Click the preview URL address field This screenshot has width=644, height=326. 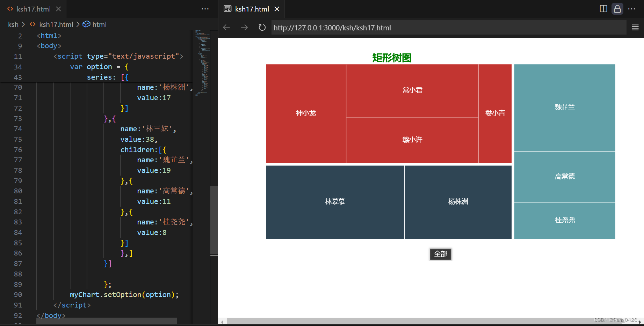pos(449,28)
